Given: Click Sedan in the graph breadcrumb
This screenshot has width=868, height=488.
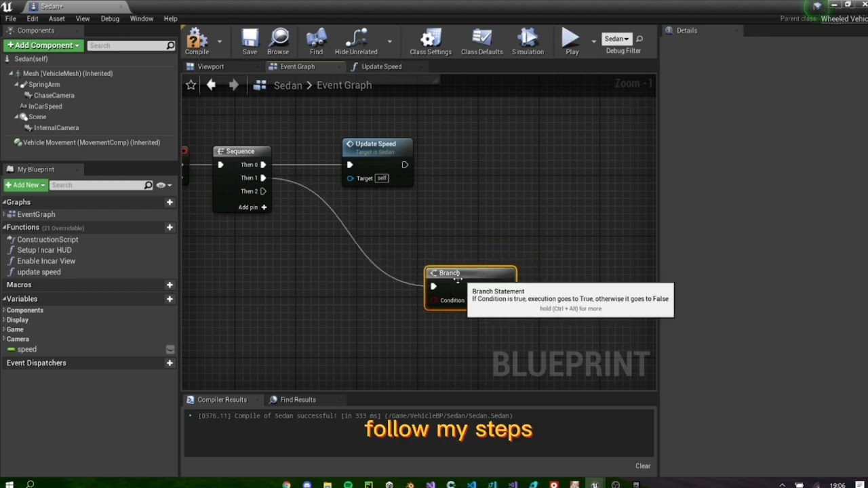Looking at the screenshot, I should [x=288, y=85].
